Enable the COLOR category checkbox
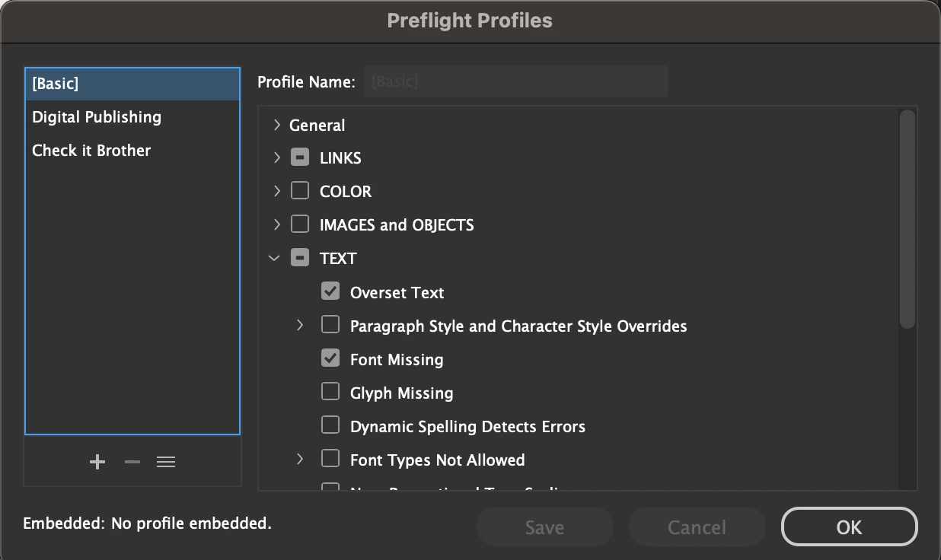The height and width of the screenshot is (560, 941). [x=300, y=191]
